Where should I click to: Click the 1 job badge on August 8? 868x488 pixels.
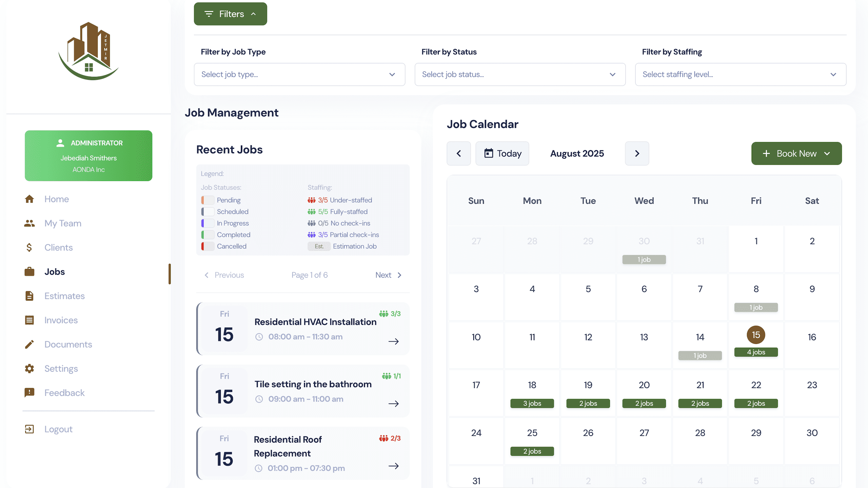(756, 307)
